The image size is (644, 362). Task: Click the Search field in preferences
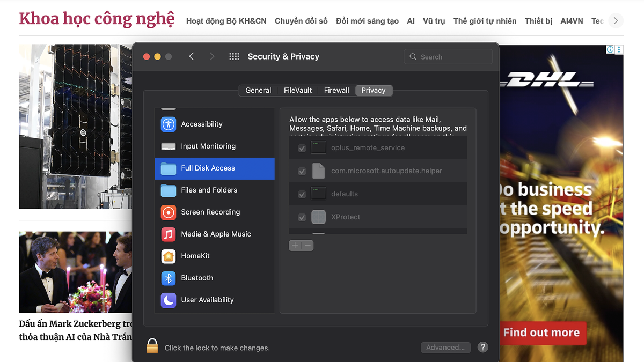click(448, 56)
